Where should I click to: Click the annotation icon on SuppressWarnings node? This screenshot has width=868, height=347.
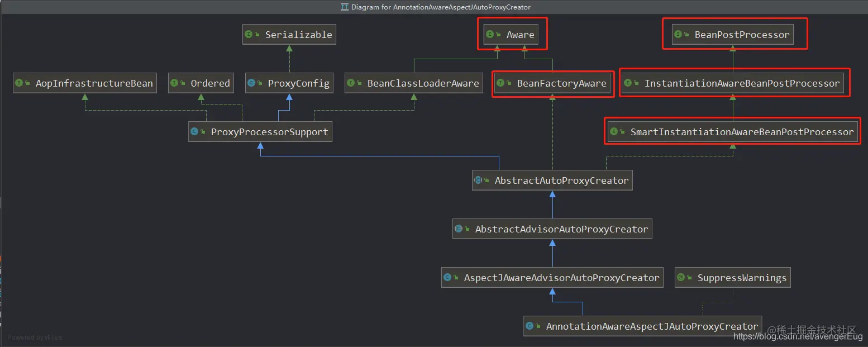[x=681, y=278]
